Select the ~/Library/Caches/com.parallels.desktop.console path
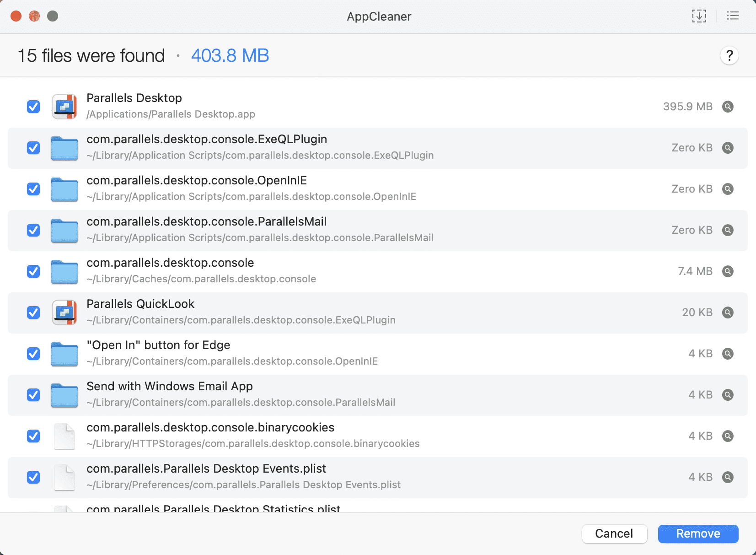 tap(201, 279)
